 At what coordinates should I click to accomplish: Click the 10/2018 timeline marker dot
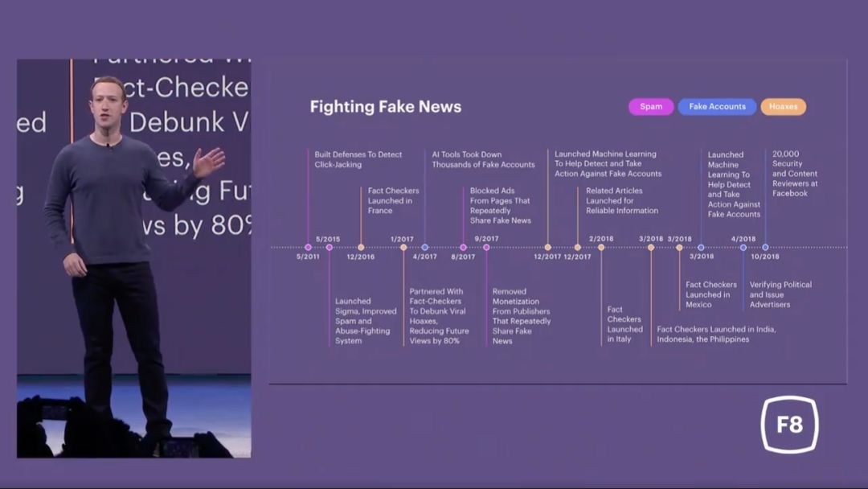coord(765,248)
